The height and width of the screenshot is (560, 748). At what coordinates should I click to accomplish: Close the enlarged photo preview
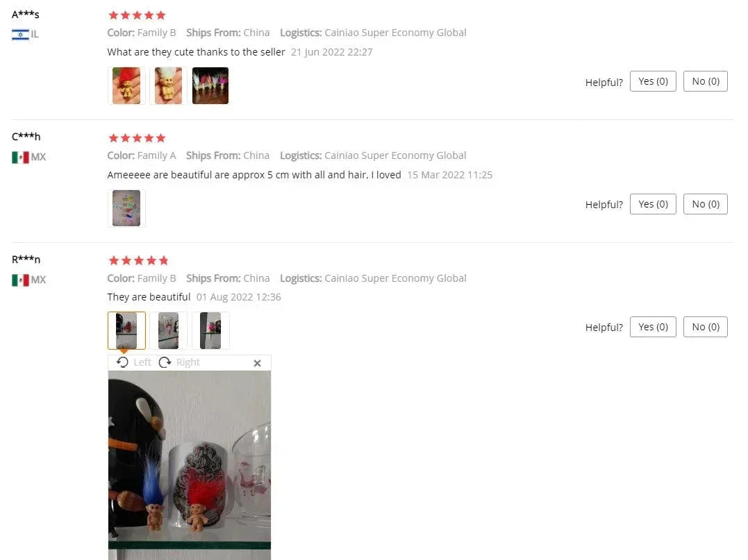click(257, 363)
